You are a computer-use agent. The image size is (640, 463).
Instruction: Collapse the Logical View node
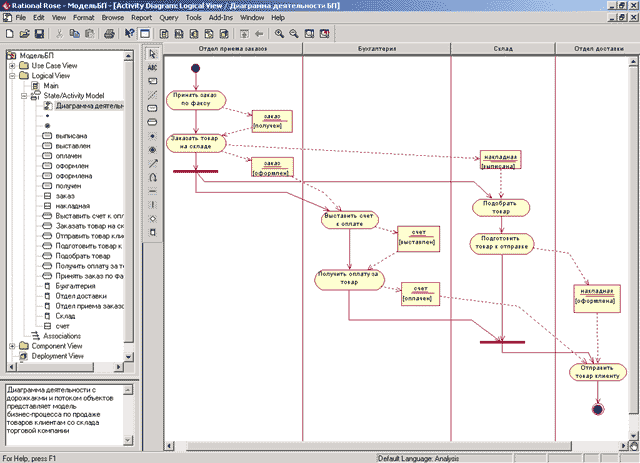point(12,76)
